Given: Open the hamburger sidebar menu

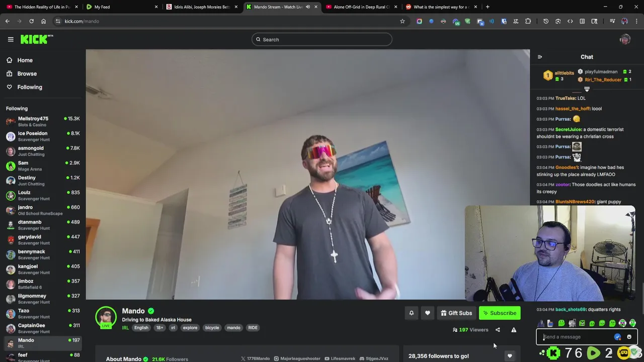Looking at the screenshot, I should coord(11,39).
